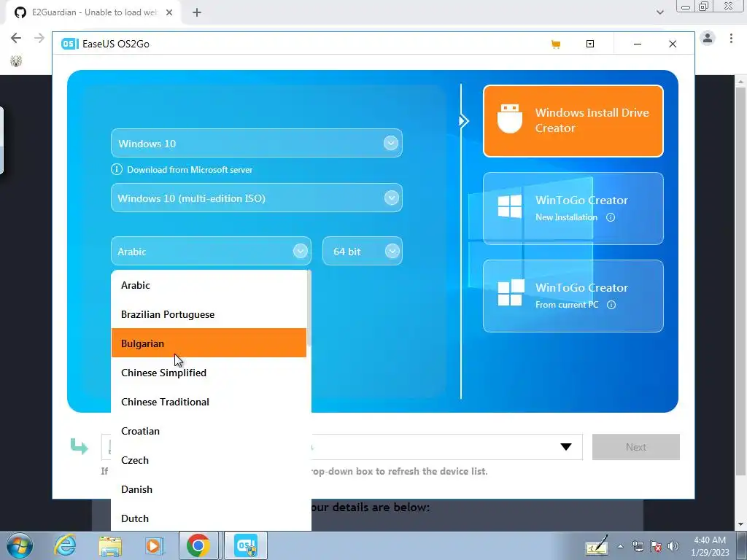The height and width of the screenshot is (560, 747).
Task: Select WinToGo Creator New Installation mode
Action: pyautogui.click(x=573, y=209)
